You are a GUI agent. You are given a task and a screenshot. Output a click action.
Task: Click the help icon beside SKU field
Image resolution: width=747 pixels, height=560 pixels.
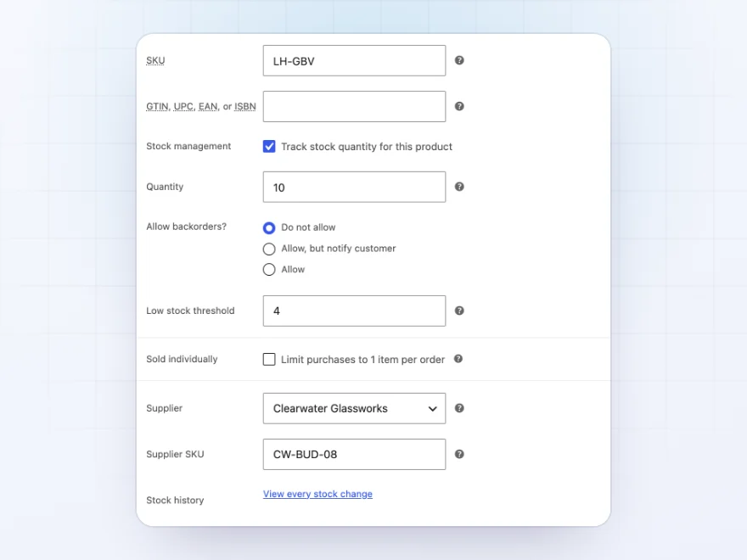[x=459, y=60]
